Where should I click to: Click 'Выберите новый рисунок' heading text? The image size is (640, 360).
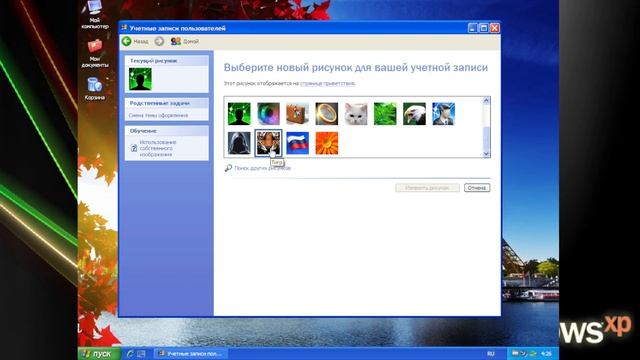[x=356, y=67]
